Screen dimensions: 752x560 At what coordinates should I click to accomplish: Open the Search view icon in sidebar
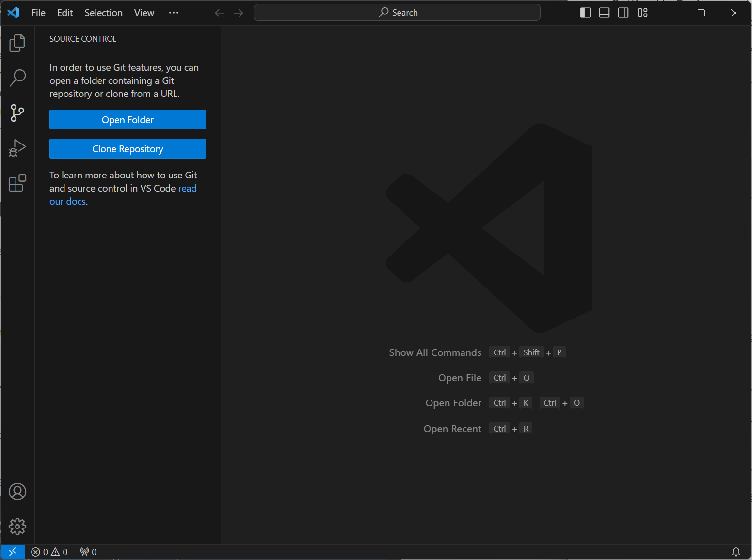(x=17, y=78)
